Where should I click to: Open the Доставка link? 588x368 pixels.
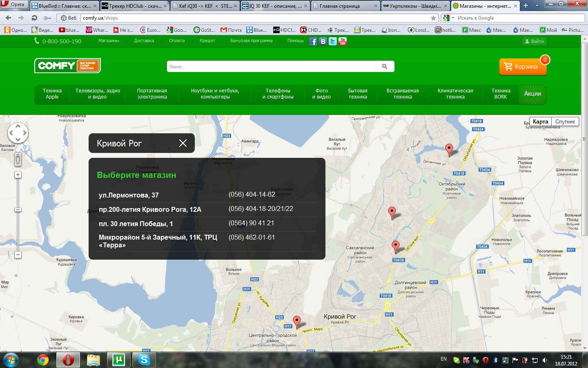[x=144, y=41]
